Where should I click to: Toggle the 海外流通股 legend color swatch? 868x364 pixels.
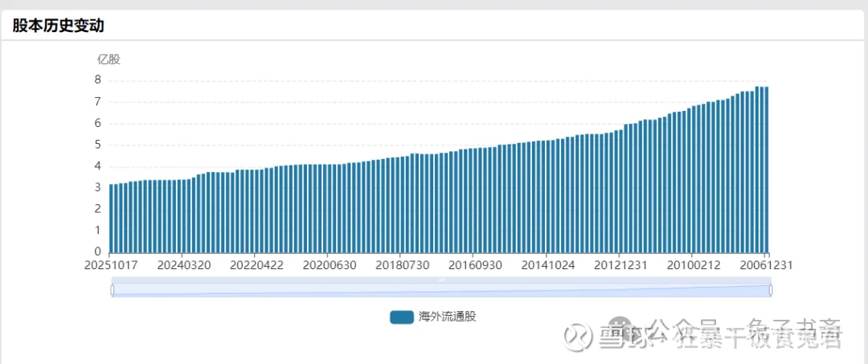[402, 317]
